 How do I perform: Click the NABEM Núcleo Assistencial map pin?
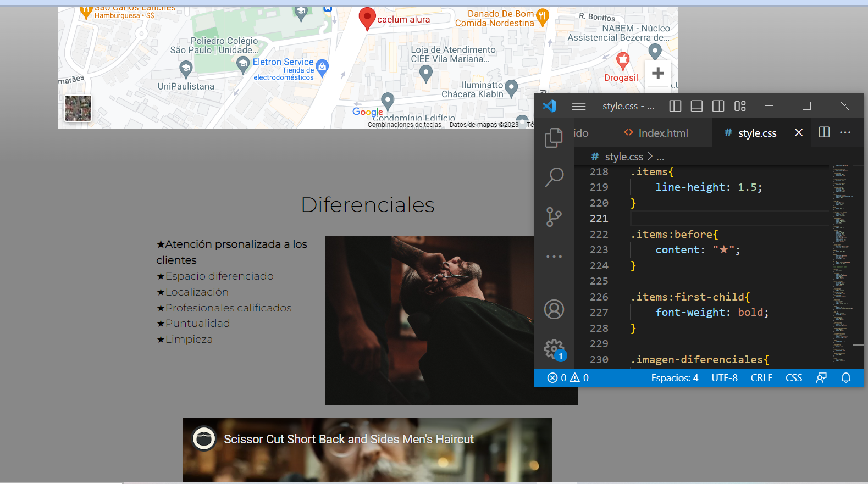(655, 52)
